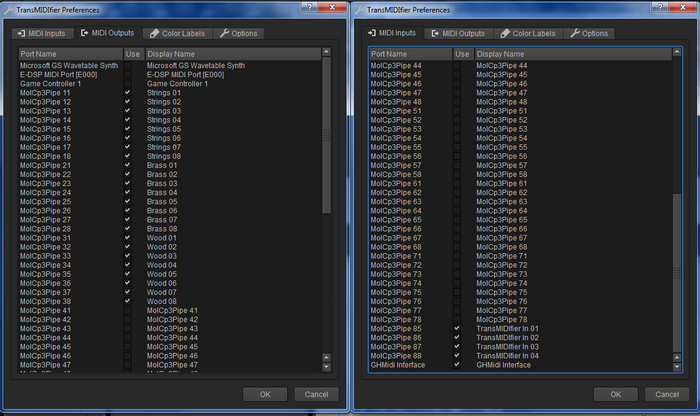Uncheck Use for Wood 08 row
Screen dimensions: 700x416
click(128, 301)
